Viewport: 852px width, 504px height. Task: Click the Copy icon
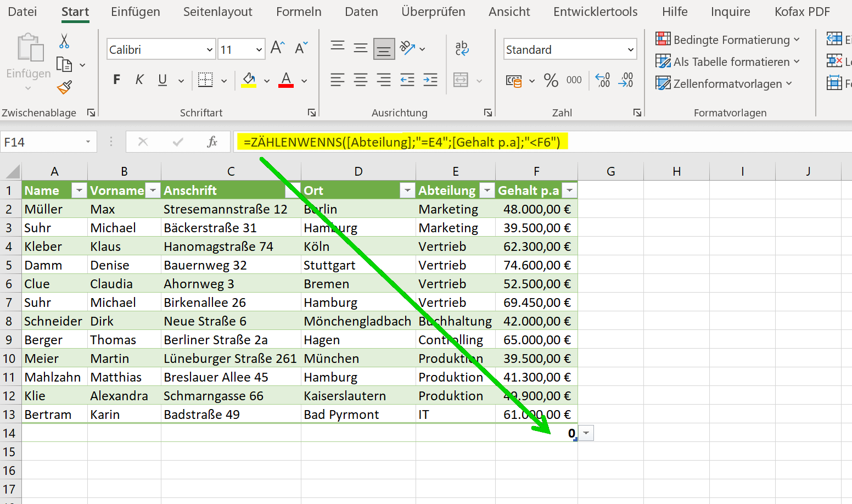(x=64, y=65)
